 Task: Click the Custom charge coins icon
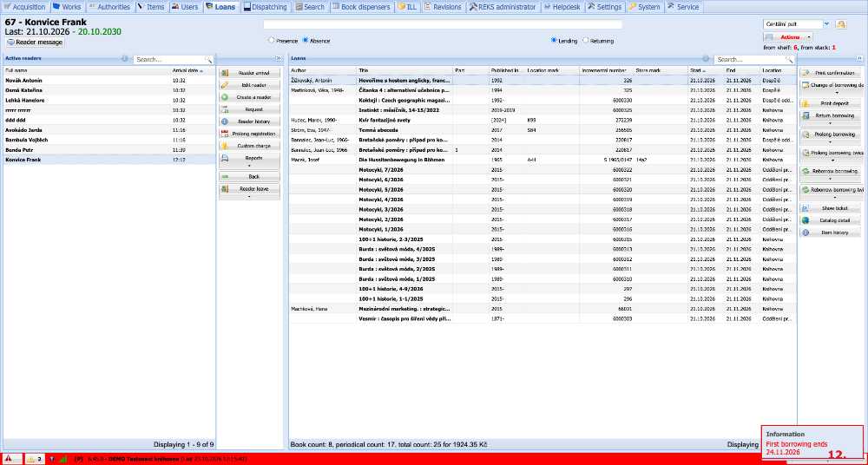point(225,146)
